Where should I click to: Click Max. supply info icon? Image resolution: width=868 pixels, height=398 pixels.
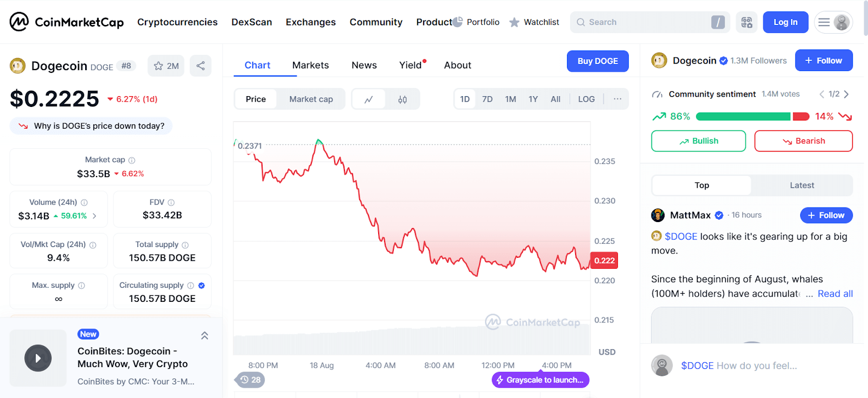coord(81,286)
